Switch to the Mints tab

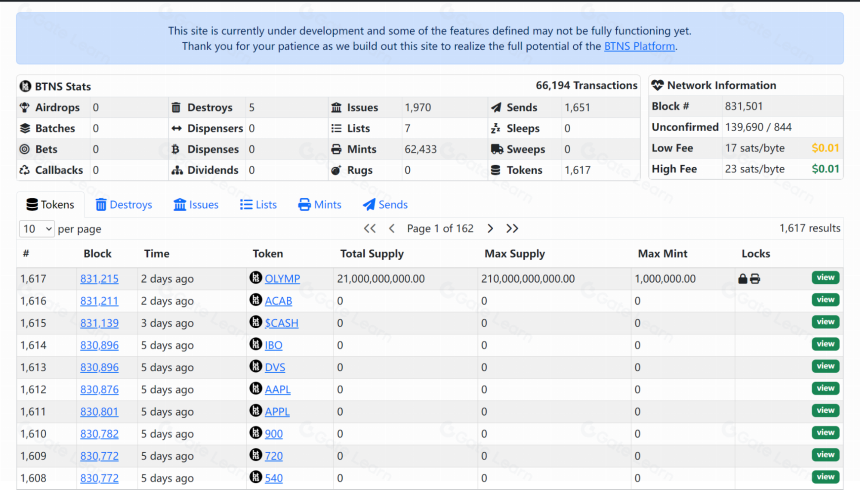coord(320,205)
